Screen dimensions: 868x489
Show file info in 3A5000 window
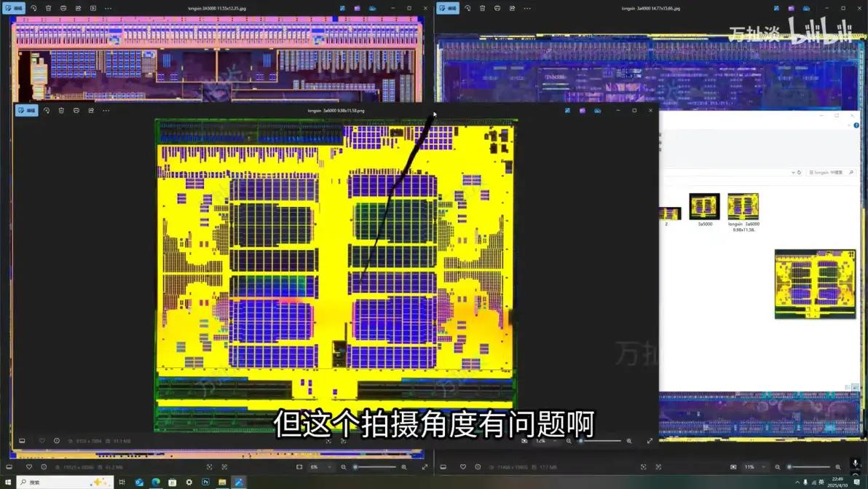click(44, 467)
